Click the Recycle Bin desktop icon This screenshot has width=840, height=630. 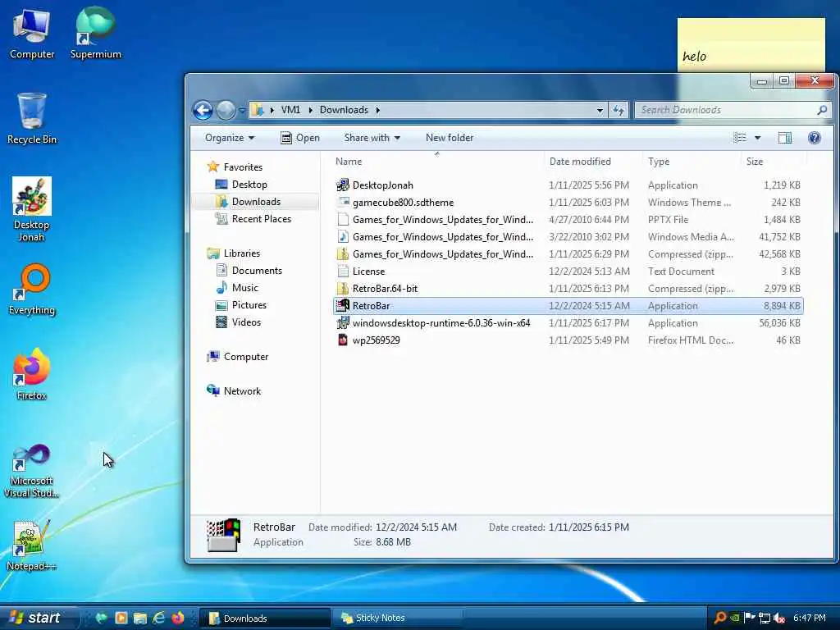tap(32, 119)
